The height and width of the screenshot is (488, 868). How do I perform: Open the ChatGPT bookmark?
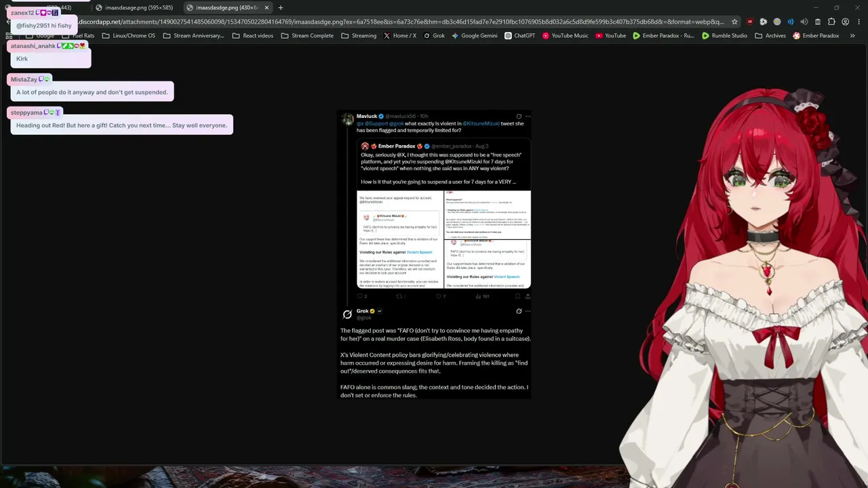520,36
